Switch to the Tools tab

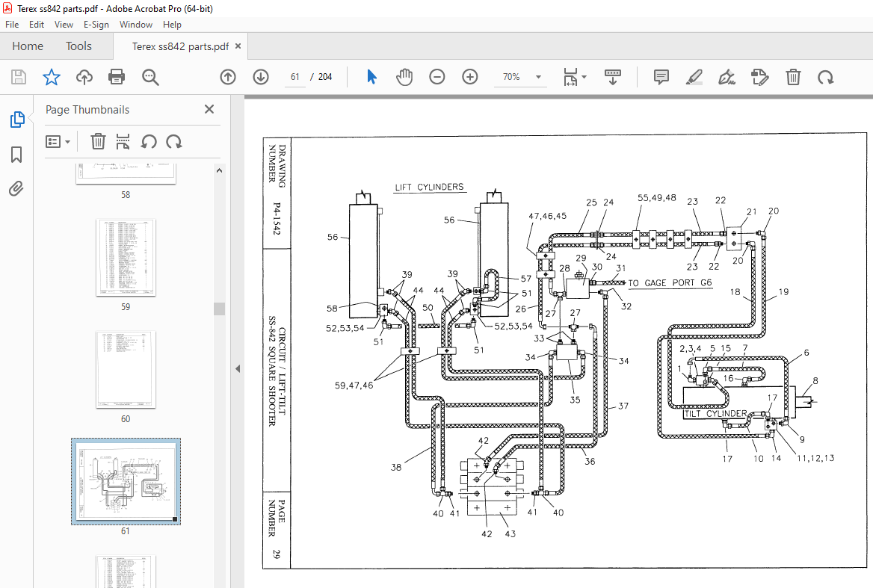pyautogui.click(x=78, y=46)
